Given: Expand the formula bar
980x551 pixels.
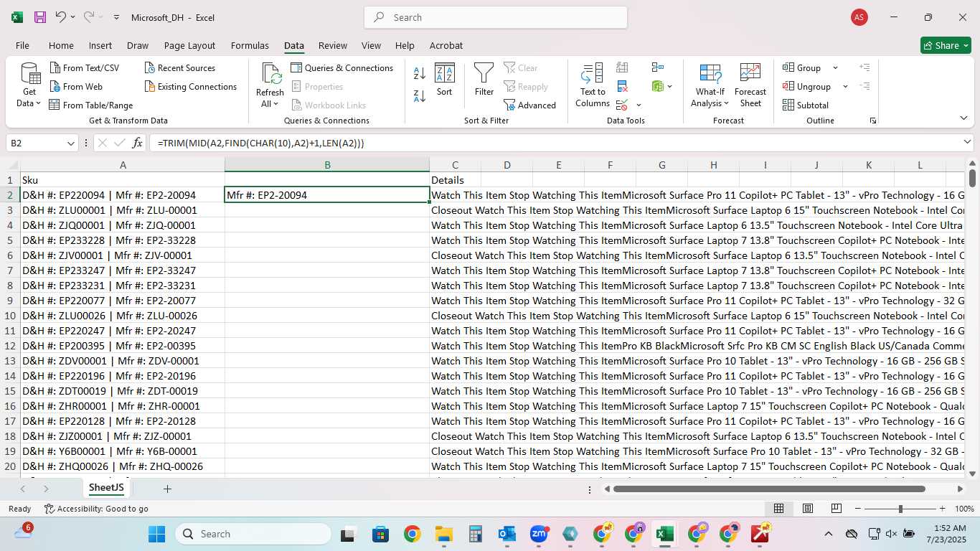Looking at the screenshot, I should pos(968,143).
